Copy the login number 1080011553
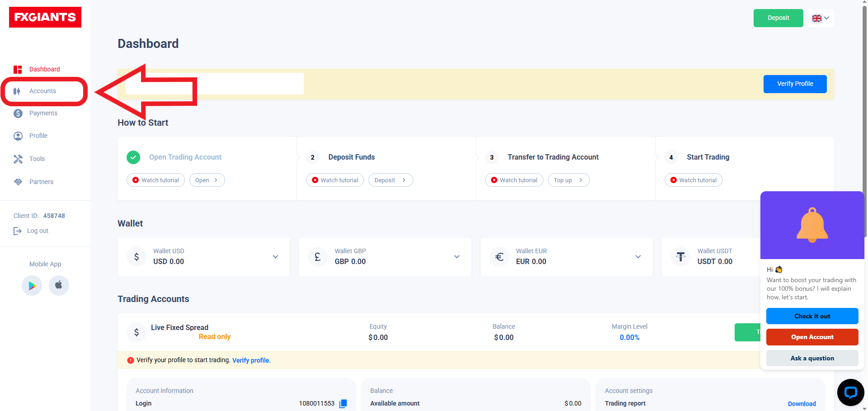 click(x=343, y=403)
